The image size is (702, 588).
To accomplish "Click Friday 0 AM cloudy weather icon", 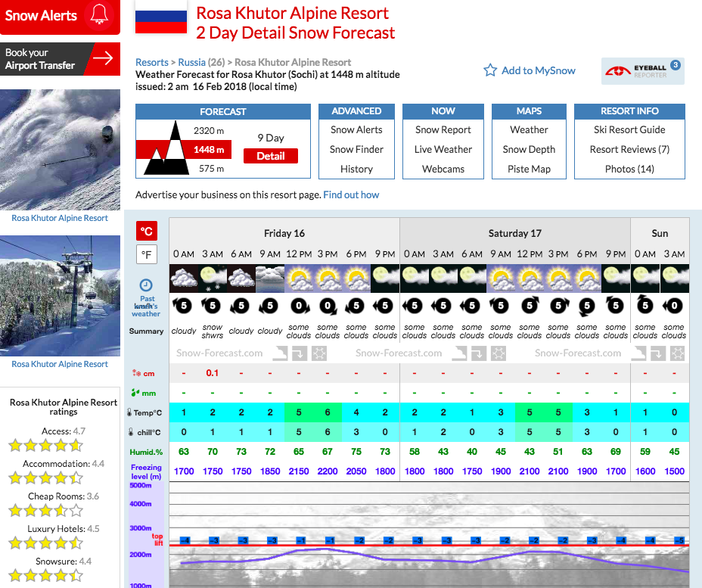I will (184, 278).
